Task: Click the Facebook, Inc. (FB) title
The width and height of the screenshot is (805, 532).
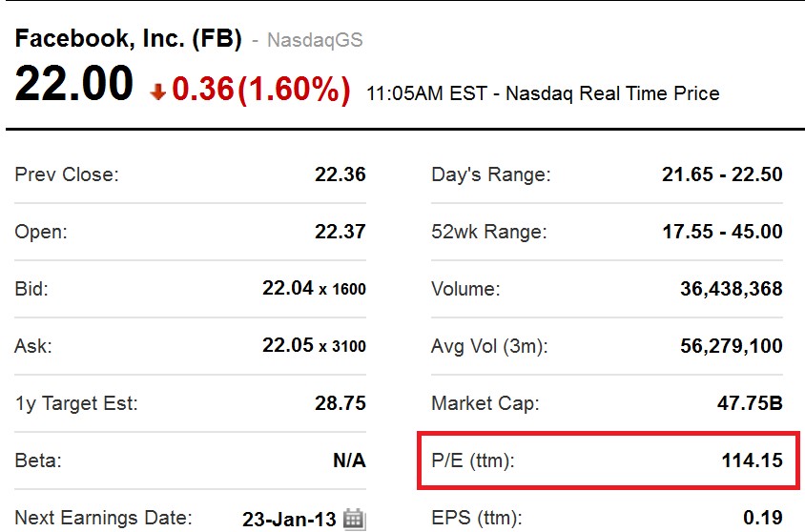Action: (x=129, y=38)
